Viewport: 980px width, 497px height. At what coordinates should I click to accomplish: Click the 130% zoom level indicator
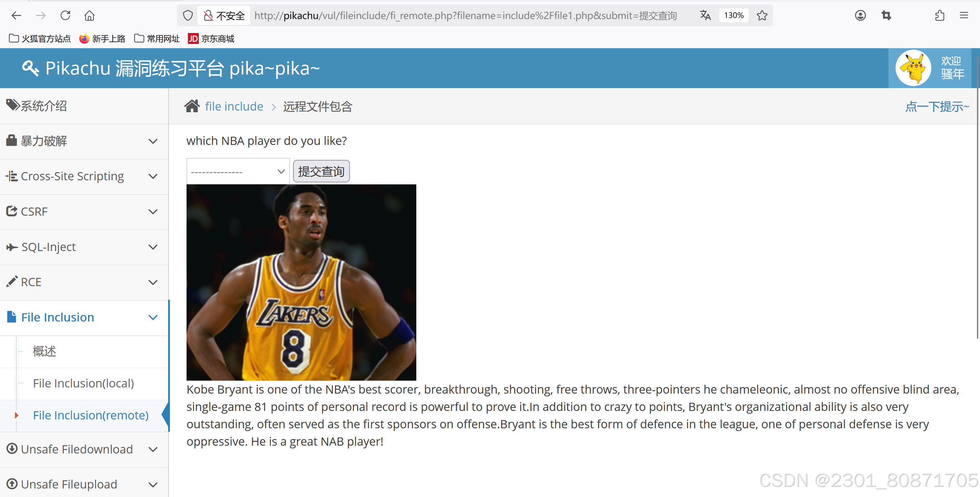pos(734,16)
